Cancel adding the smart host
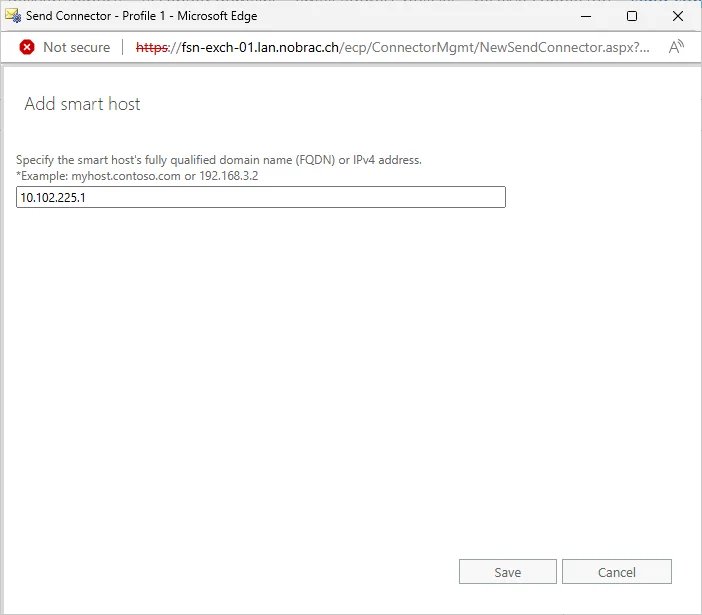The height and width of the screenshot is (615, 702). pyautogui.click(x=617, y=572)
